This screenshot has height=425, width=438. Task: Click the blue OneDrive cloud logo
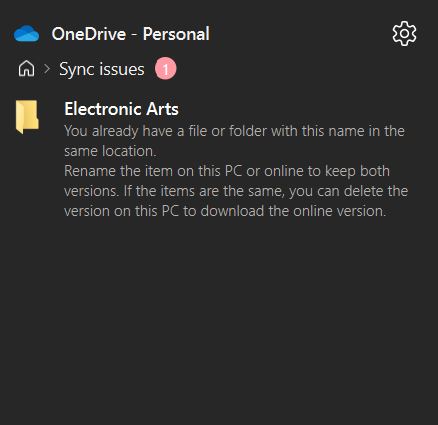(x=27, y=33)
